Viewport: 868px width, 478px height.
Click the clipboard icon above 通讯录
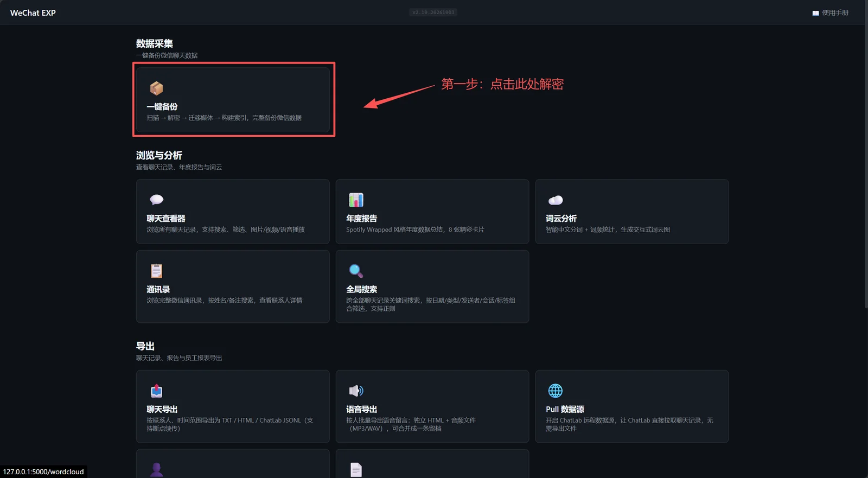156,271
